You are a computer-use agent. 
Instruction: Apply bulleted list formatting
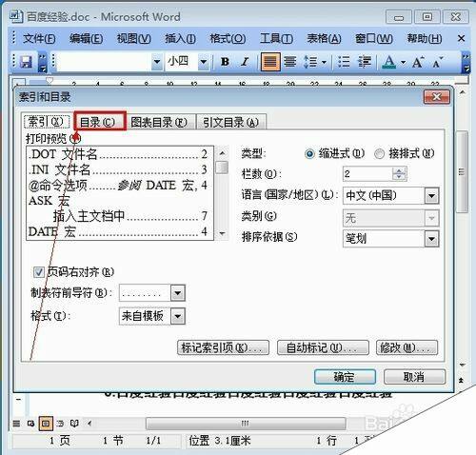(x=344, y=62)
